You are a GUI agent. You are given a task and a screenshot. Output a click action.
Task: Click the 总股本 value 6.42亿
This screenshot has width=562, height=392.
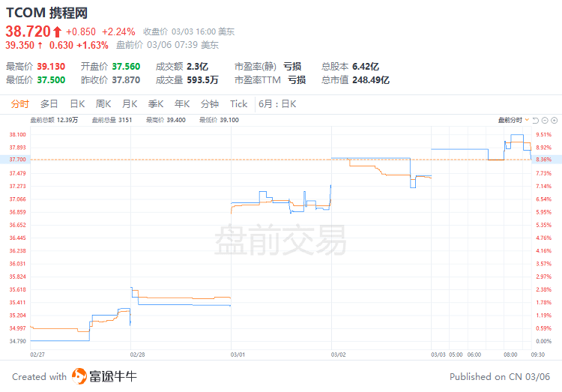(x=366, y=67)
